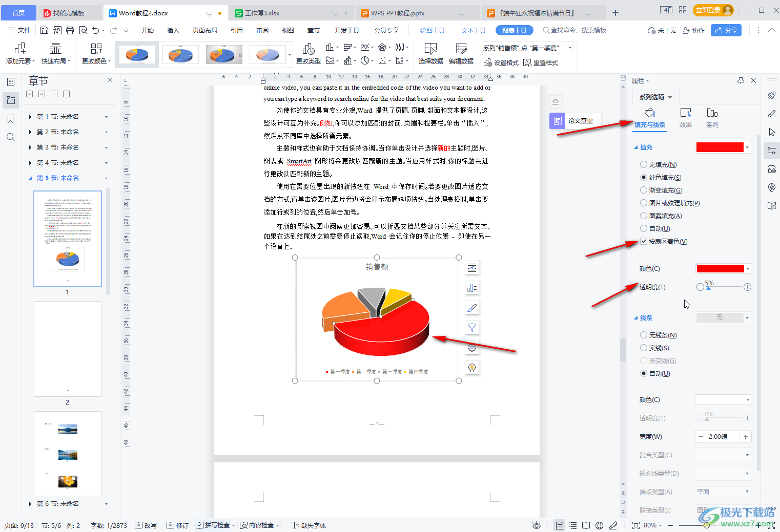This screenshot has height=532, width=780.
Task: Open 快速布局 quick layout tool
Action: pos(55,54)
